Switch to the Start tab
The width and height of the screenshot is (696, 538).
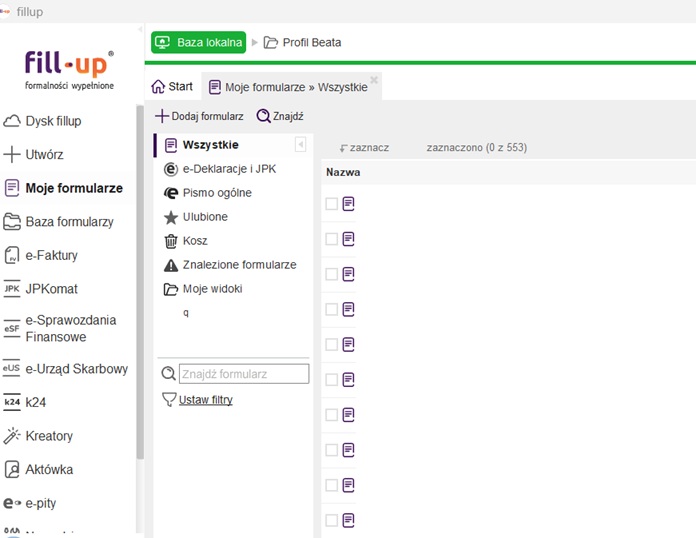click(x=172, y=87)
